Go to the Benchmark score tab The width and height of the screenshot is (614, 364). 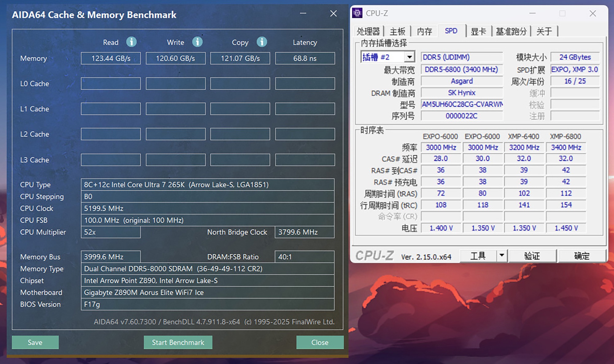(511, 31)
